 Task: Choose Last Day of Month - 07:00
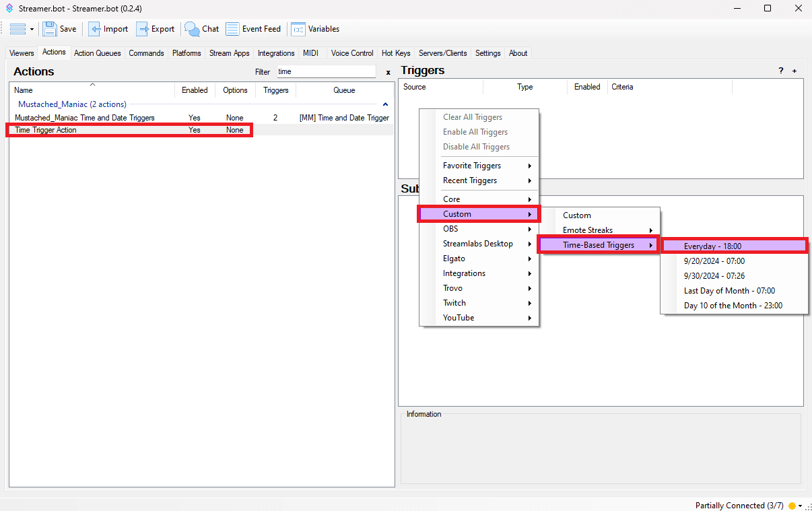[x=729, y=291]
